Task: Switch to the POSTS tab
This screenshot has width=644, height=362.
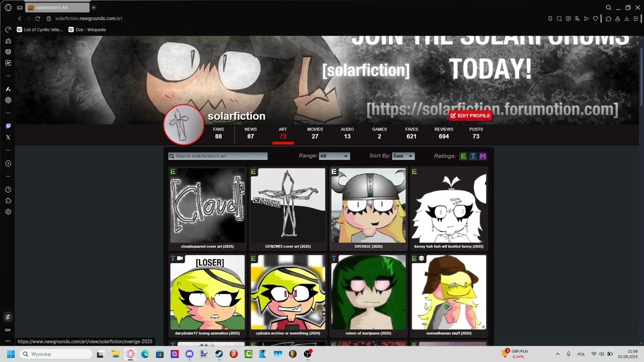Action: click(476, 133)
